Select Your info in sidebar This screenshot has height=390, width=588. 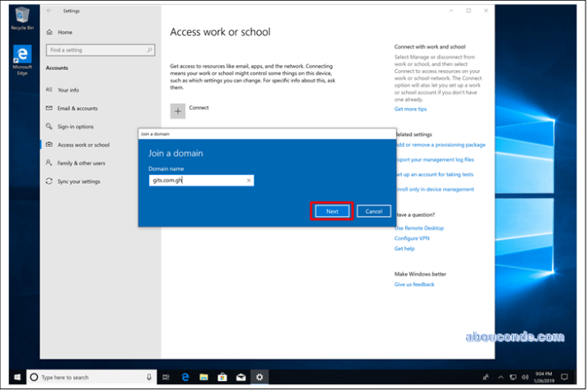68,90
